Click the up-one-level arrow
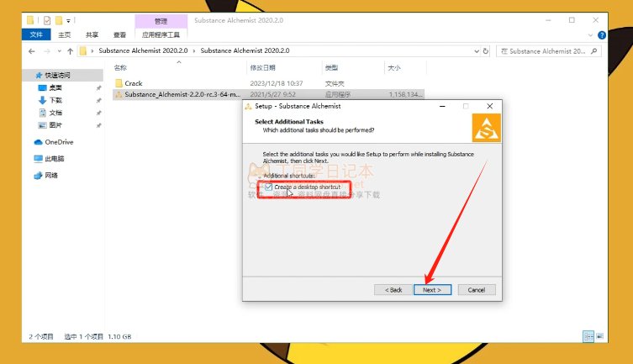The height and width of the screenshot is (364, 633). 71,51
